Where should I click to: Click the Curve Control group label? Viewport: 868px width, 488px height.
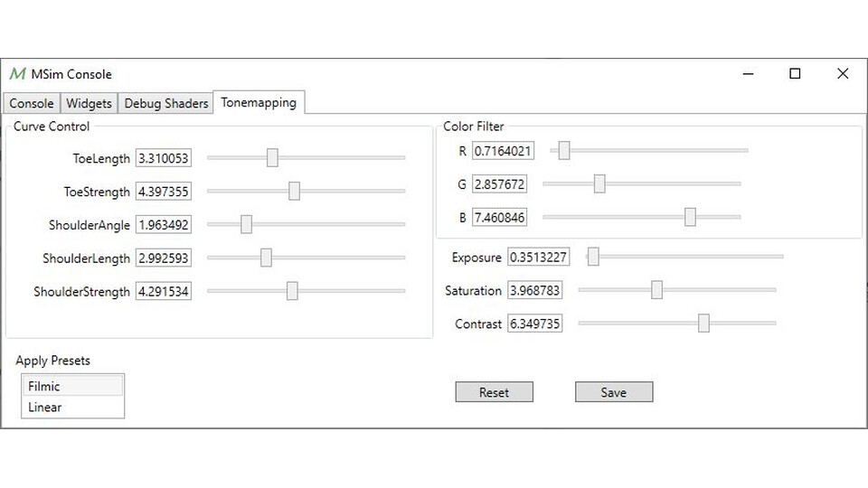click(x=52, y=127)
